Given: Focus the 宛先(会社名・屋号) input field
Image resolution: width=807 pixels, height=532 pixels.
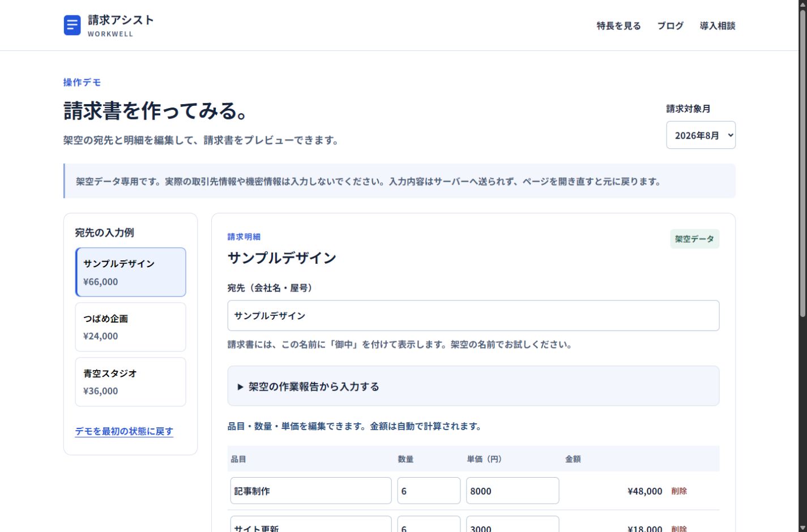Looking at the screenshot, I should 473,316.
